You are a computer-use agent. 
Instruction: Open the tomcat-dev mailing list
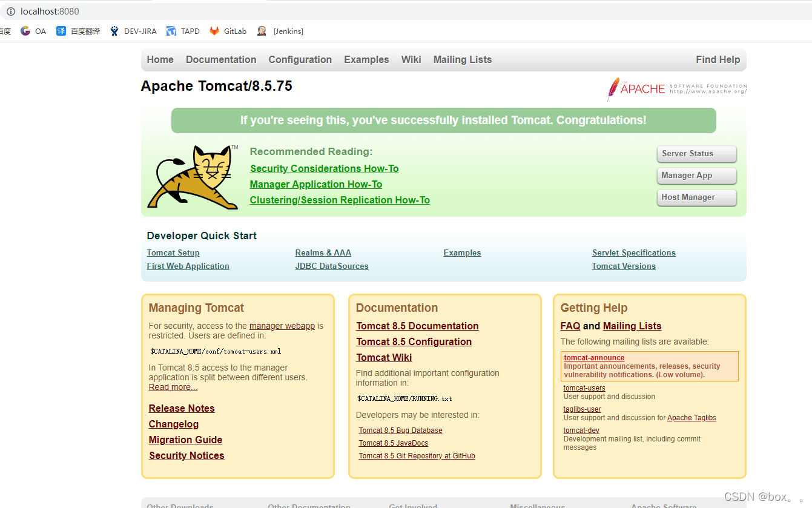581,430
